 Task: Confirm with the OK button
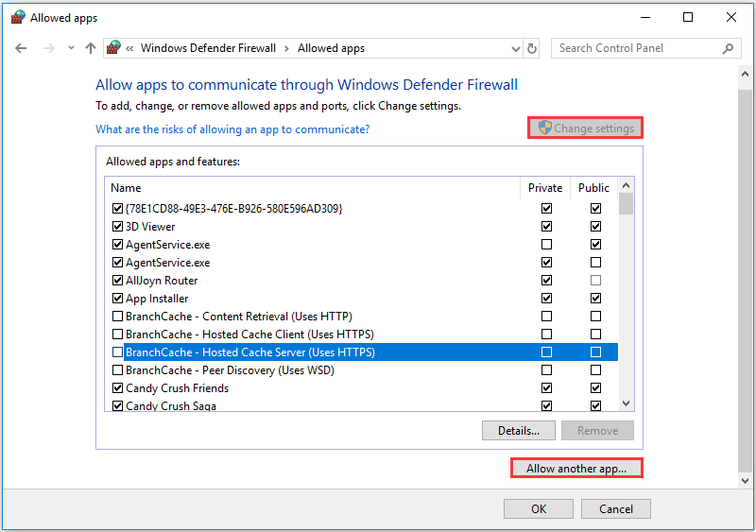click(x=539, y=508)
